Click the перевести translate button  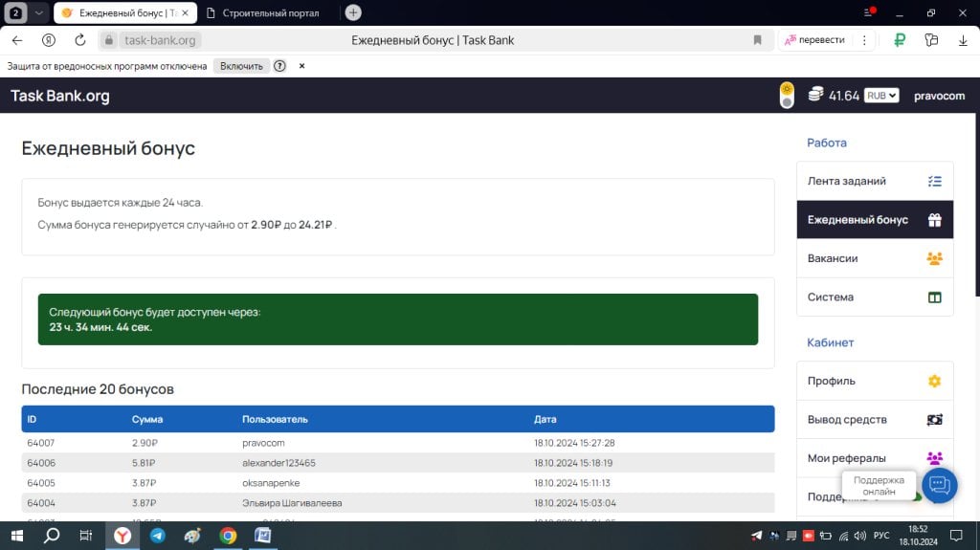(815, 40)
